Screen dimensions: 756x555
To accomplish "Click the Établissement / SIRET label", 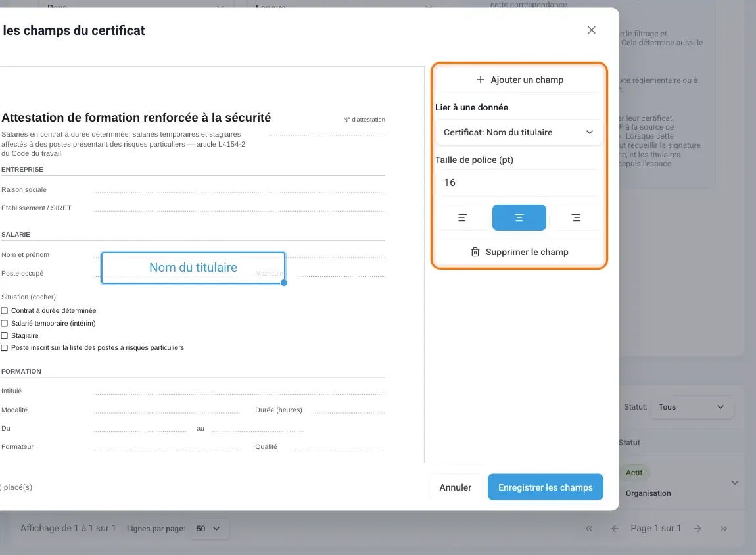I will click(36, 208).
